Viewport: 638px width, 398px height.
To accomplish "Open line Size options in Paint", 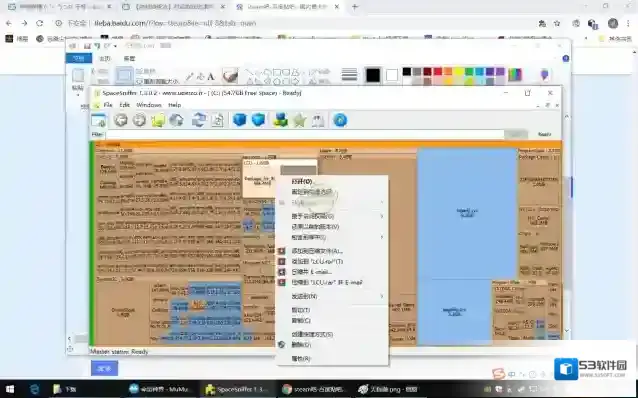I will coord(350,75).
